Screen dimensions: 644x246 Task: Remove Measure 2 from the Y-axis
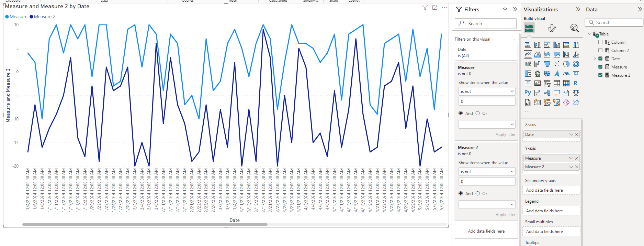[577, 167]
